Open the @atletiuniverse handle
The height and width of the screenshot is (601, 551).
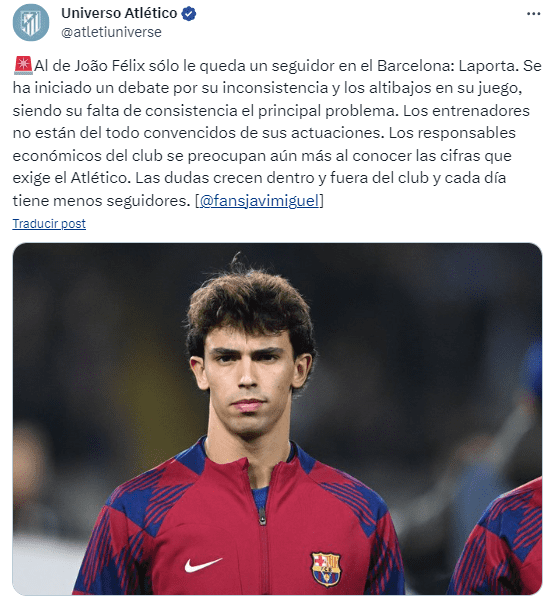click(x=111, y=32)
